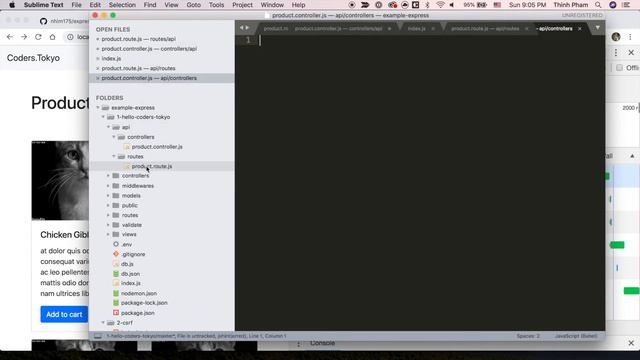The height and width of the screenshot is (360, 640).
Task: Change indentation via Spaces: 2
Action: click(528, 336)
